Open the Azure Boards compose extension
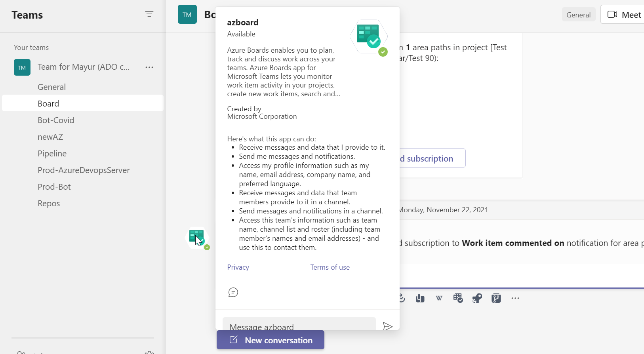Image resolution: width=644 pixels, height=354 pixels. pyautogui.click(x=458, y=298)
